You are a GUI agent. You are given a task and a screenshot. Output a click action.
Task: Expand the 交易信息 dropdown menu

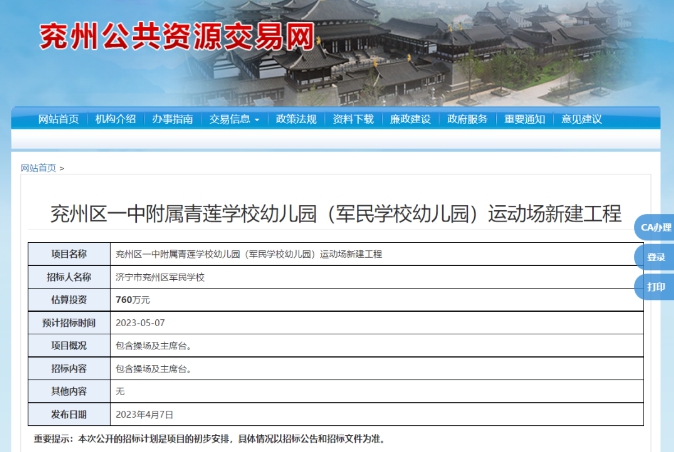(x=234, y=119)
